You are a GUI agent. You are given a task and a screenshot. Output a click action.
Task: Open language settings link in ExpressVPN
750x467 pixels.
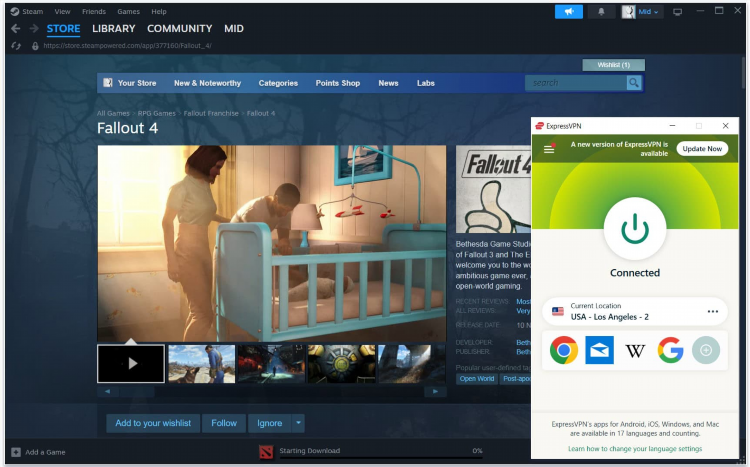tap(635, 449)
